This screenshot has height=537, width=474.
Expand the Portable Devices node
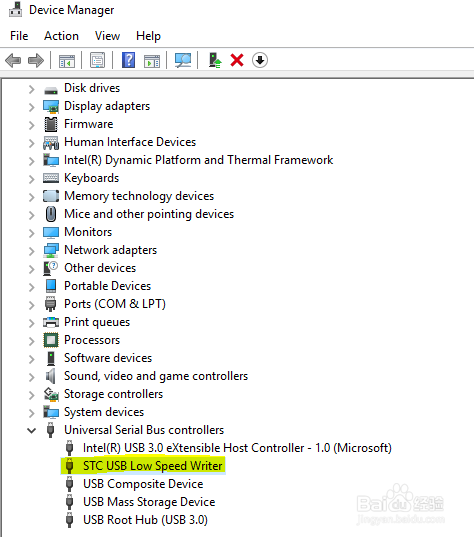point(32,287)
